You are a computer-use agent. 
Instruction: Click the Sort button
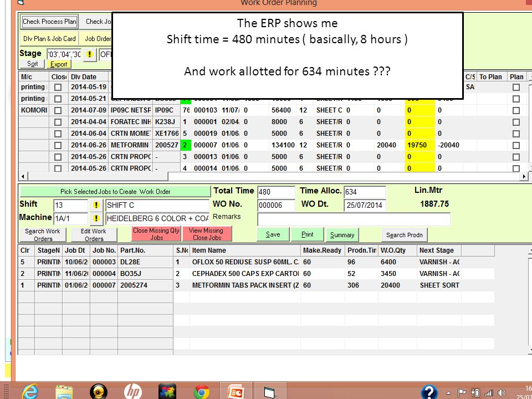point(33,64)
